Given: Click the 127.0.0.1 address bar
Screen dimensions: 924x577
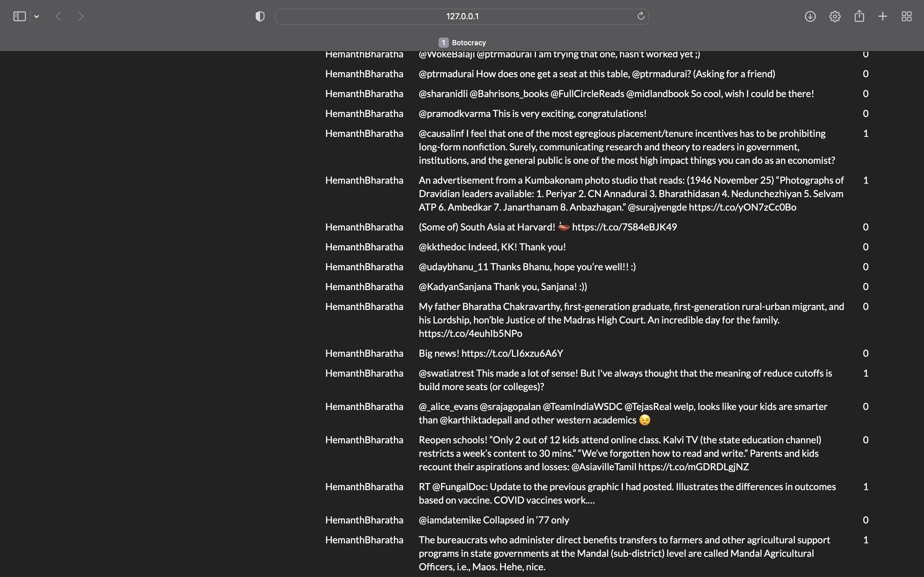Looking at the screenshot, I should (x=462, y=16).
